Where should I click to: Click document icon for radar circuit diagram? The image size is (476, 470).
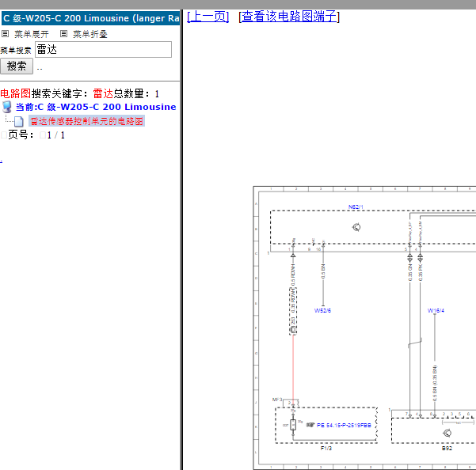click(19, 122)
